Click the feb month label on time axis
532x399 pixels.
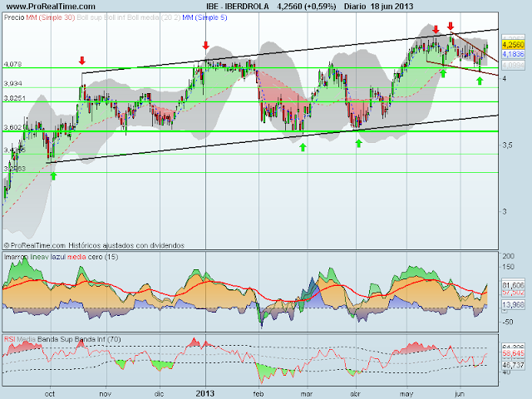(259, 394)
